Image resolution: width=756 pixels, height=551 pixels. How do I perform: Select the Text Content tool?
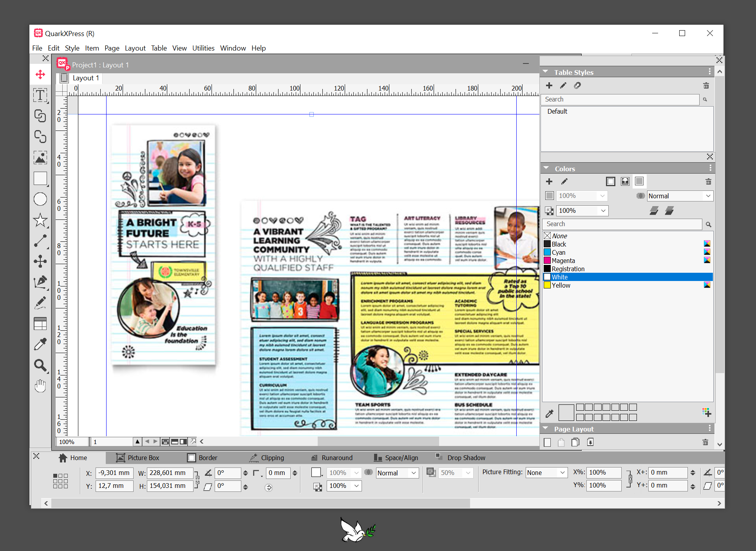(40, 95)
